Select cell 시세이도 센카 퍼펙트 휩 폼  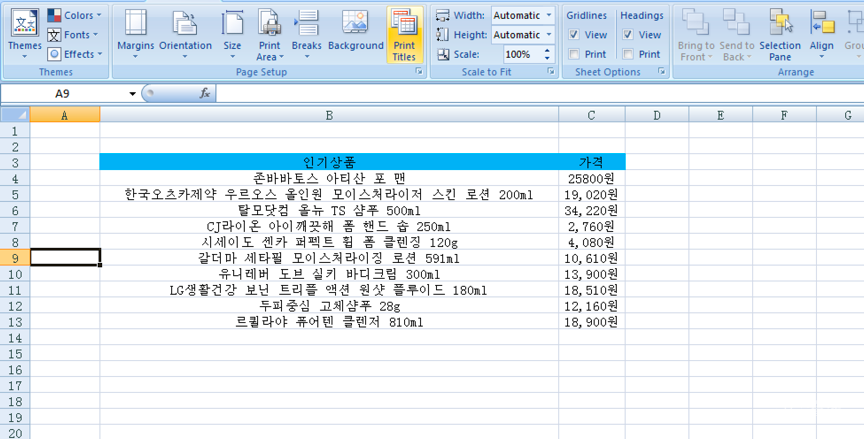point(329,242)
